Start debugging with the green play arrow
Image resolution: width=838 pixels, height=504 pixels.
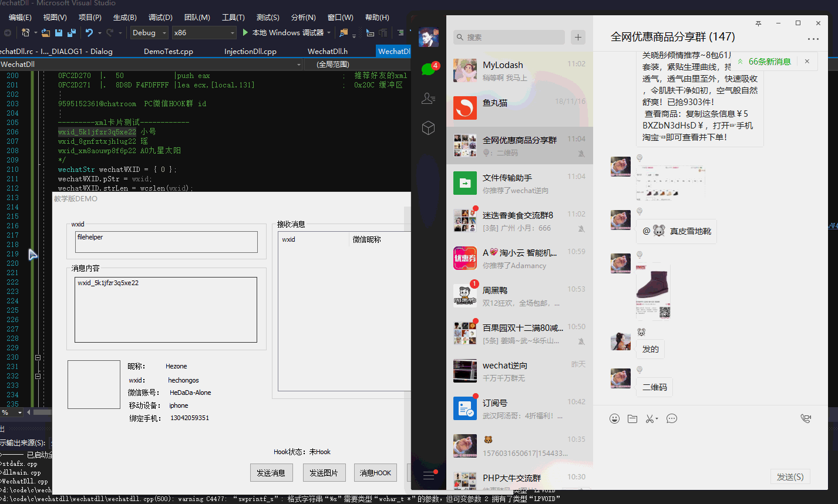[245, 33]
